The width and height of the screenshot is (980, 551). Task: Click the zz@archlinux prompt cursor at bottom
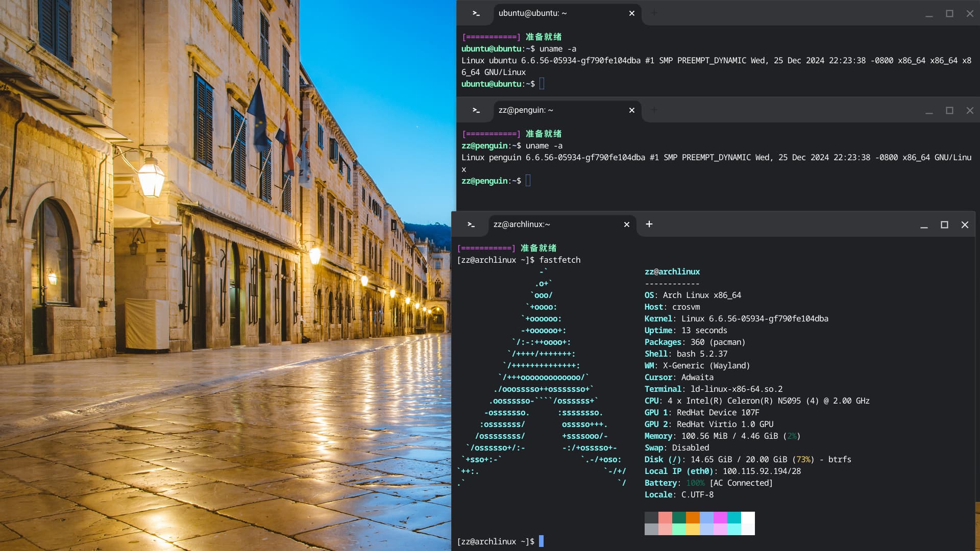coord(542,541)
